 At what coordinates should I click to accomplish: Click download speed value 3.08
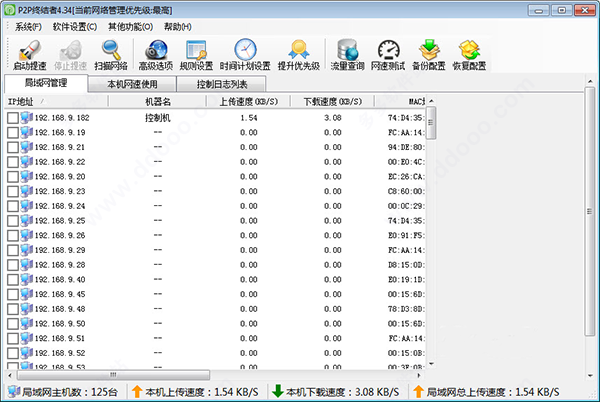pyautogui.click(x=333, y=118)
